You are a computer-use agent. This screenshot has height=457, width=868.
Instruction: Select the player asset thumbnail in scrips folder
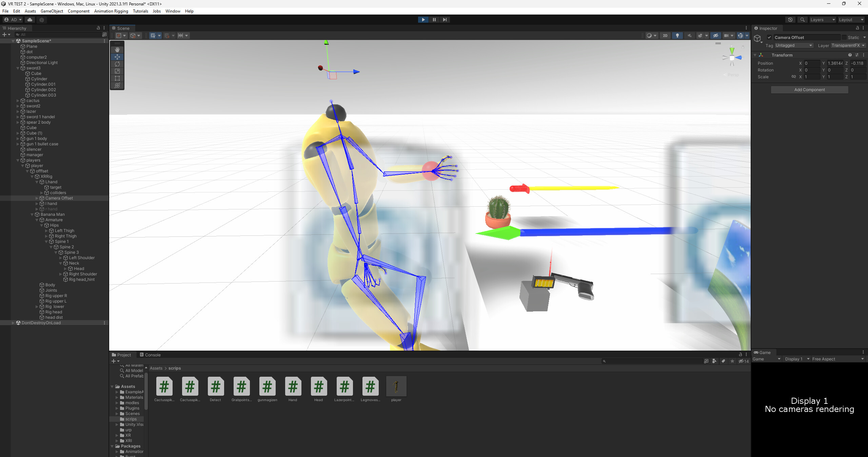click(x=396, y=386)
